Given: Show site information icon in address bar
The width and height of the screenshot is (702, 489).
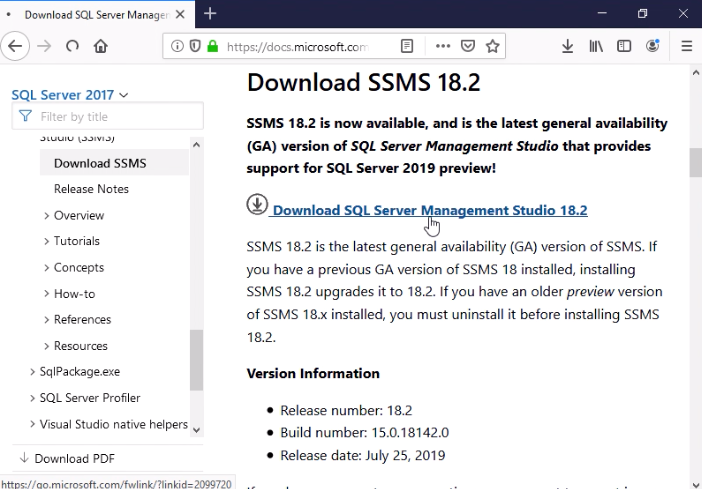Looking at the screenshot, I should pos(177,46).
